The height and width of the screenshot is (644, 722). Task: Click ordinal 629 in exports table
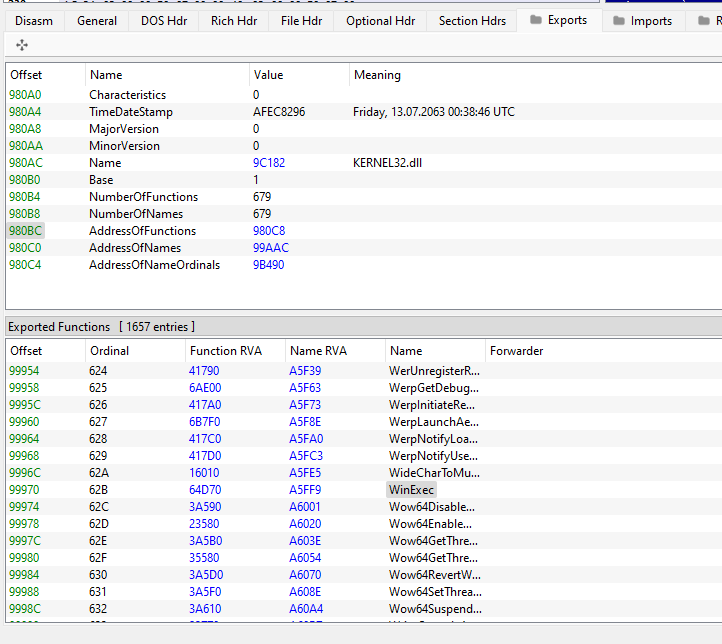pos(98,456)
